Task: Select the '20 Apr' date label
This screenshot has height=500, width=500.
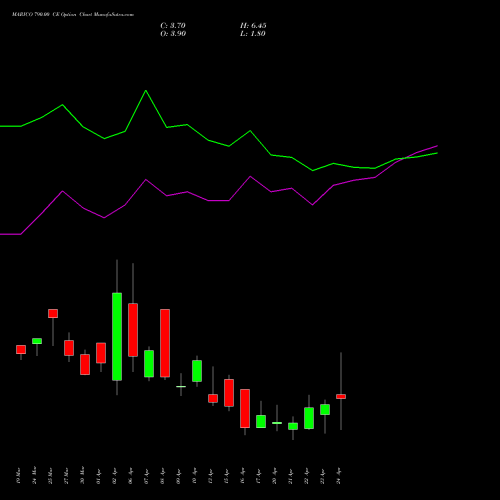Action: [274, 475]
